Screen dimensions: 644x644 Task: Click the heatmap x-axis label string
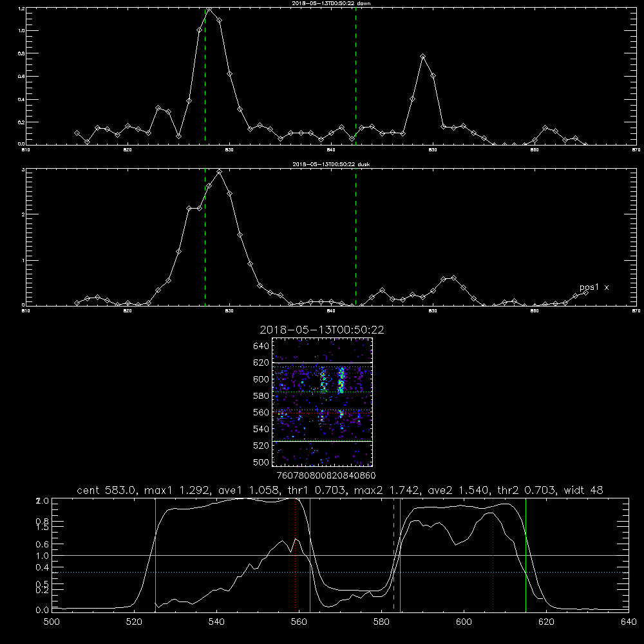pos(326,476)
